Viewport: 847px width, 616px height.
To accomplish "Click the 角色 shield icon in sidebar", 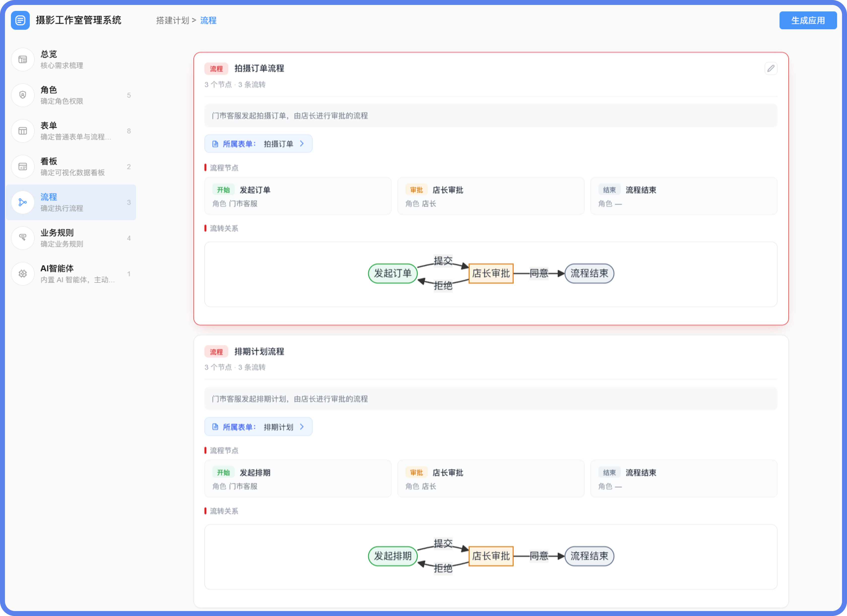I will [x=23, y=95].
